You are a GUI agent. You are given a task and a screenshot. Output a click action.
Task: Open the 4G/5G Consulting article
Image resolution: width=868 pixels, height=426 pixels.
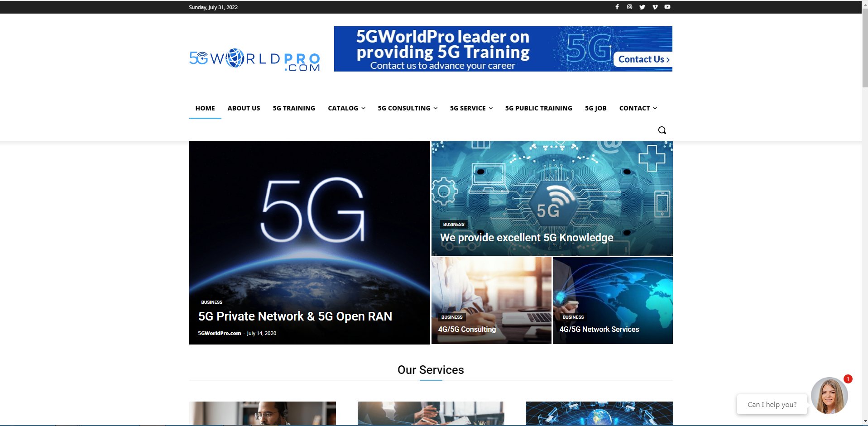click(x=467, y=329)
